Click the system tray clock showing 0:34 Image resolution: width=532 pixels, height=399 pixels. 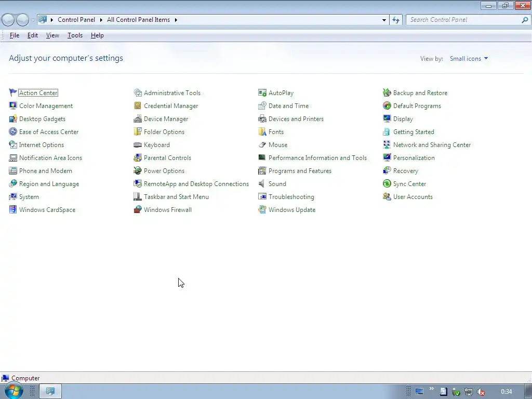coord(506,392)
